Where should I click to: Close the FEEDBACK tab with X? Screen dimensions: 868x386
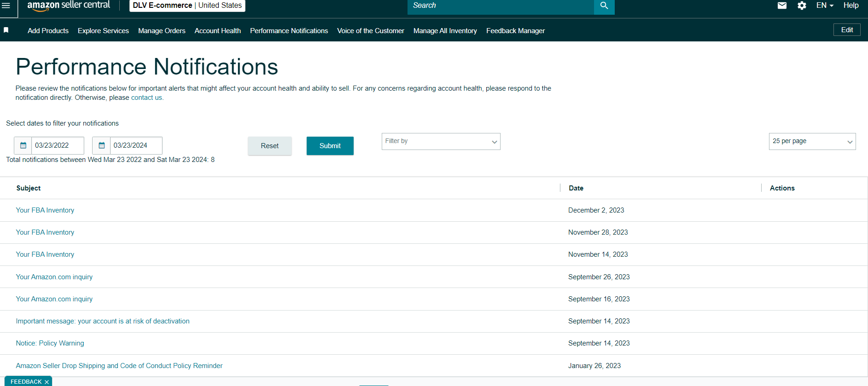(47, 382)
